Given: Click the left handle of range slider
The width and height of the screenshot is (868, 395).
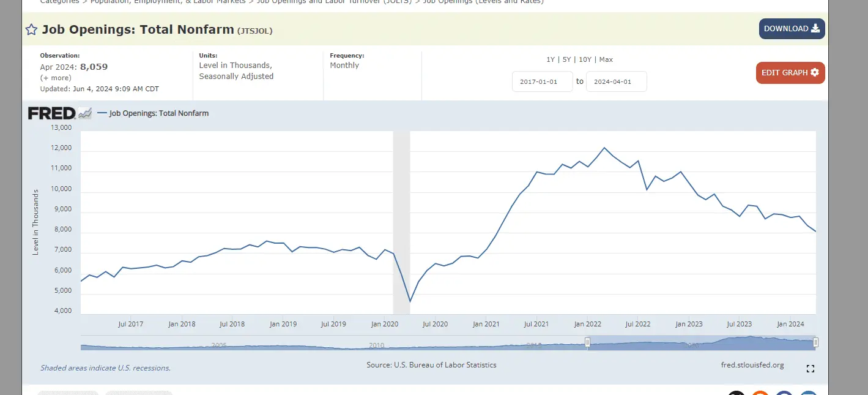Looking at the screenshot, I should [587, 343].
